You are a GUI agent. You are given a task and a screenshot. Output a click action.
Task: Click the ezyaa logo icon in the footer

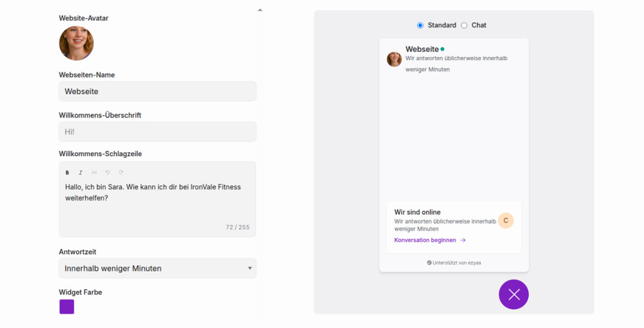click(428, 263)
